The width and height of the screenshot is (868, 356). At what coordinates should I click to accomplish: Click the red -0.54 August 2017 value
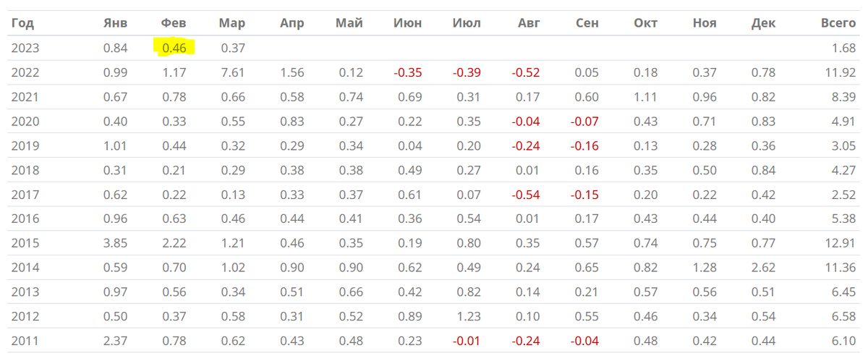coord(525,195)
